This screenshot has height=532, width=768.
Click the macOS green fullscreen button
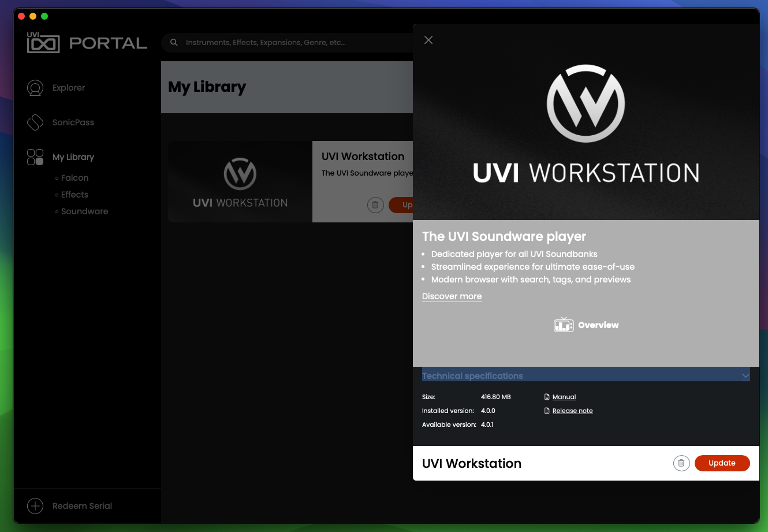[x=44, y=16]
